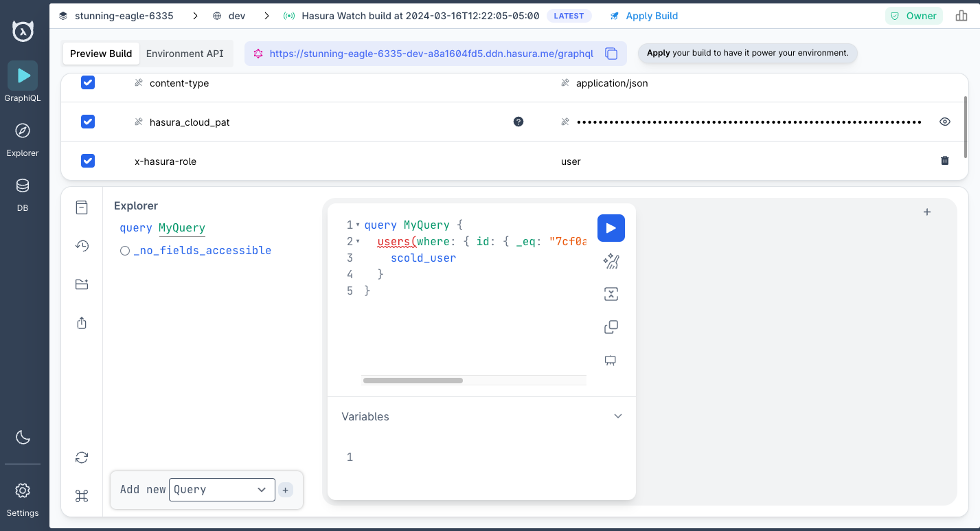Select _no_fields_accessible radio circle
This screenshot has width=980, height=531.
click(x=125, y=251)
